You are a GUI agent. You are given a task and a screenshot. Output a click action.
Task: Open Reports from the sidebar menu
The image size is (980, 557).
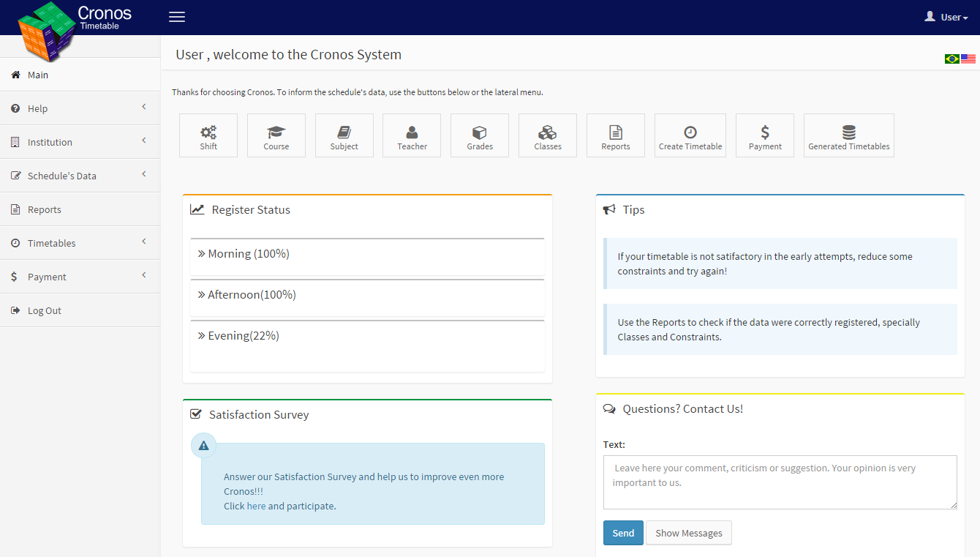(80, 209)
